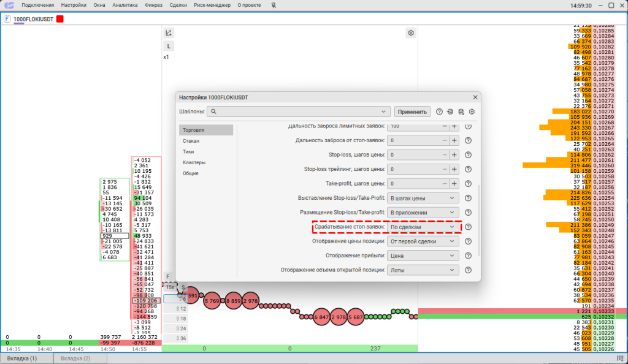Click help icon next to Применить button
Screen dimensions: 628x364
pyautogui.click(x=439, y=112)
